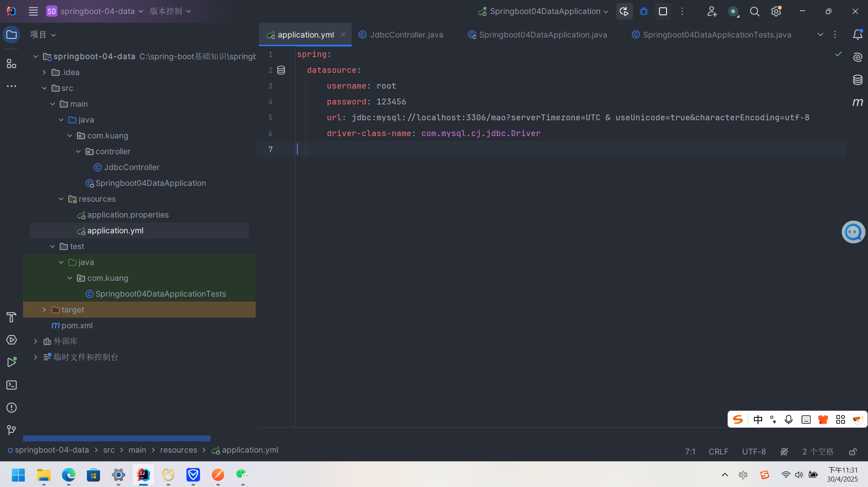Open springboot-04-data project dropdown
This screenshot has height=487, width=868.
click(x=95, y=11)
